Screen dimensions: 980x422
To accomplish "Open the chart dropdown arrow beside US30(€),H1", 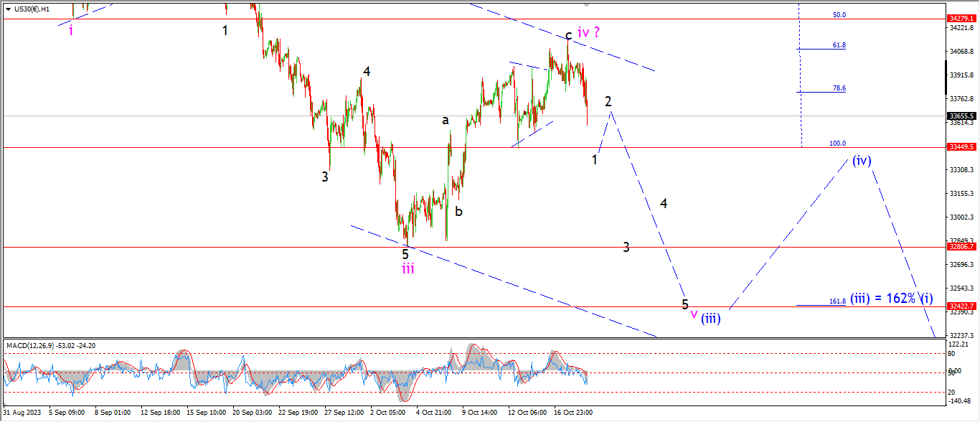I will click(x=7, y=8).
